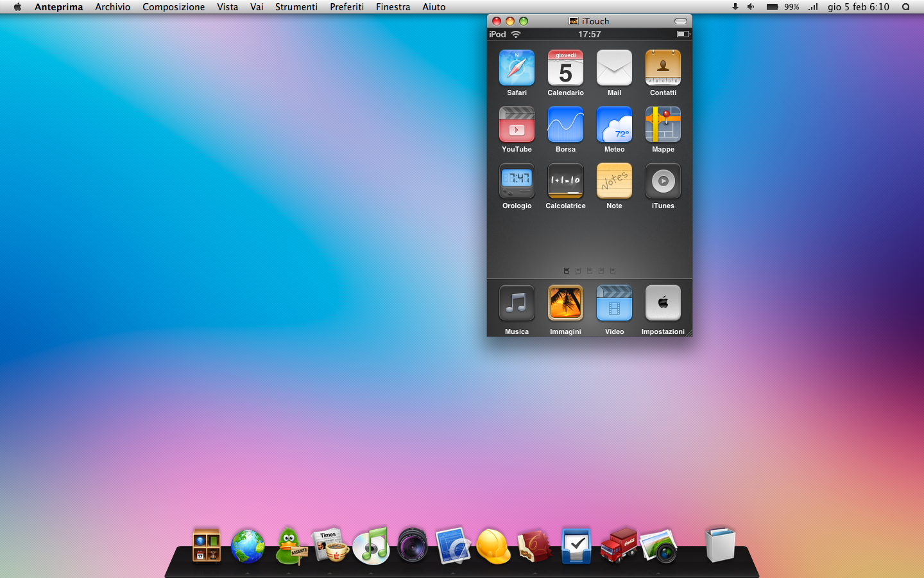The width and height of the screenshot is (924, 578).
Task: Select the first home screen page indicator
Action: tap(567, 271)
